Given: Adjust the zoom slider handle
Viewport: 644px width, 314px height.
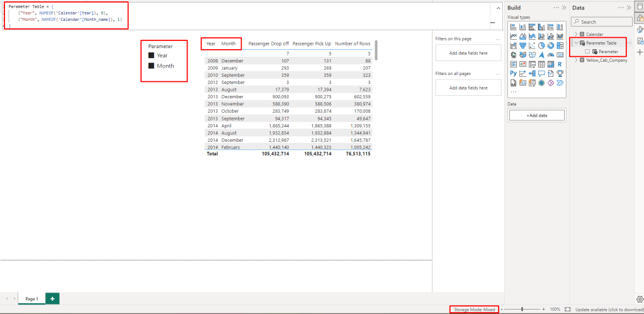Looking at the screenshot, I should click(x=522, y=310).
